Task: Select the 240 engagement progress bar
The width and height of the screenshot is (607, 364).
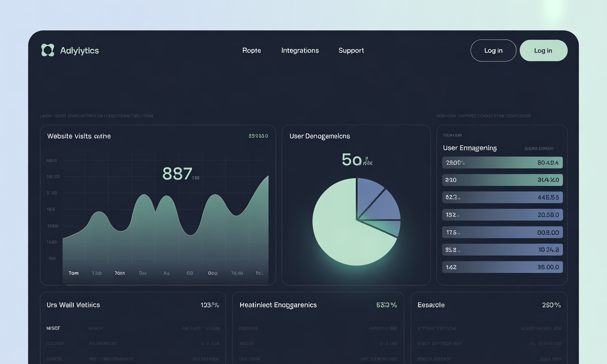Action: click(502, 180)
